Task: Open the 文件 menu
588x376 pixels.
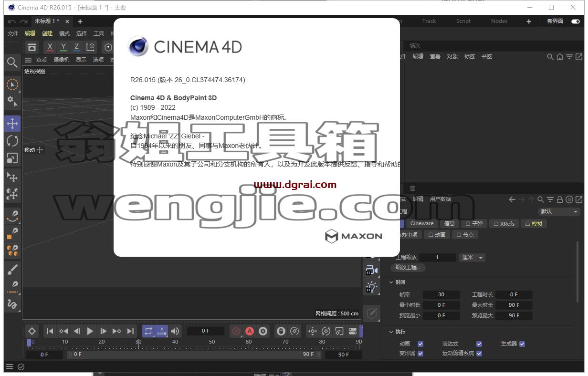Action: 13,33
